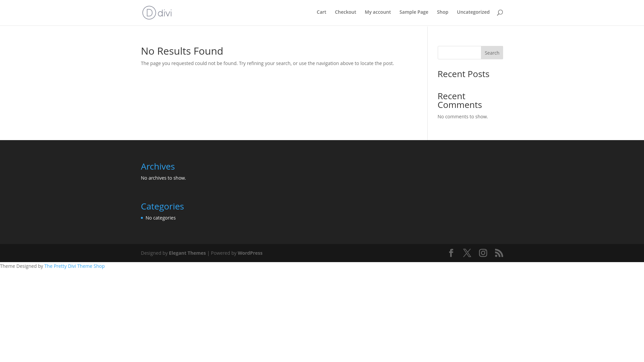
Task: Open the RSS feed footer icon
Action: point(499,253)
